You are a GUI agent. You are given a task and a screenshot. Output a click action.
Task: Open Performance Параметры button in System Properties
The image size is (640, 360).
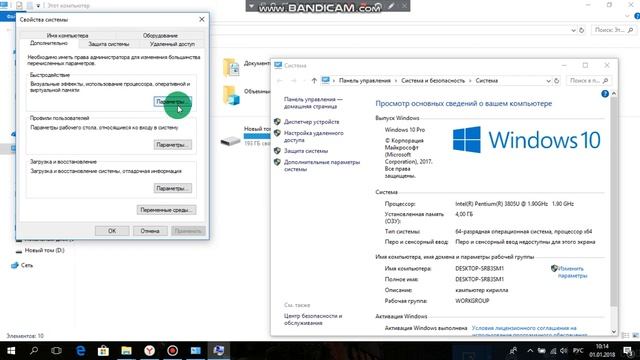pyautogui.click(x=173, y=101)
